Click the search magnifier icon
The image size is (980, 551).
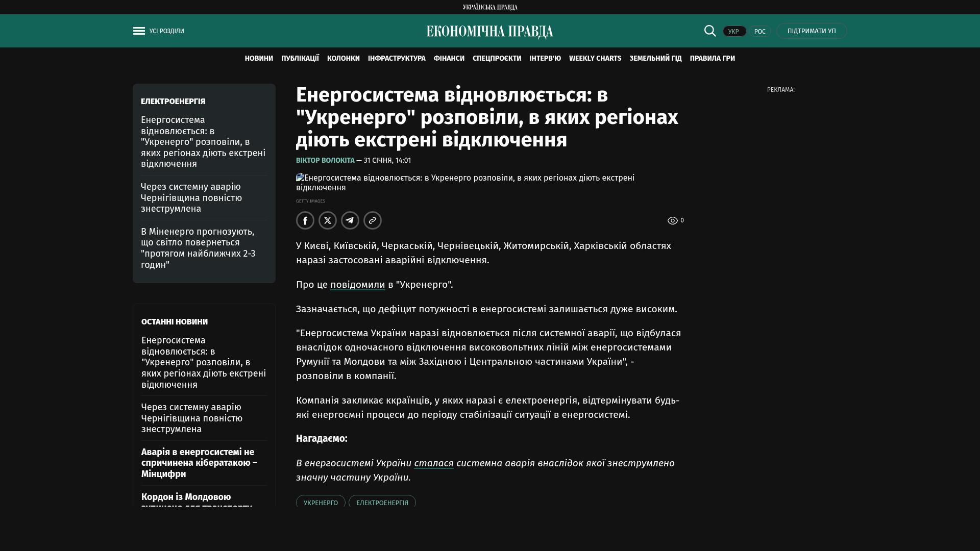[710, 31]
